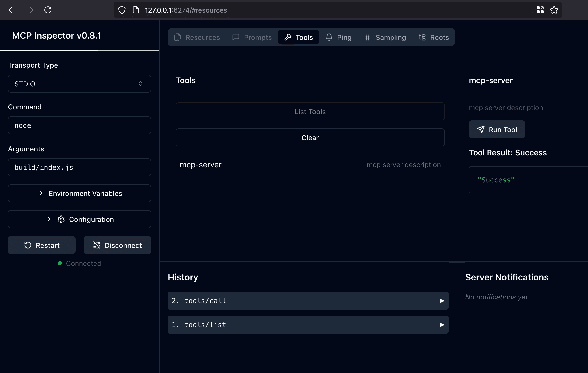Viewport: 588px width, 373px height.
Task: Restart the server connection
Action: tap(42, 245)
